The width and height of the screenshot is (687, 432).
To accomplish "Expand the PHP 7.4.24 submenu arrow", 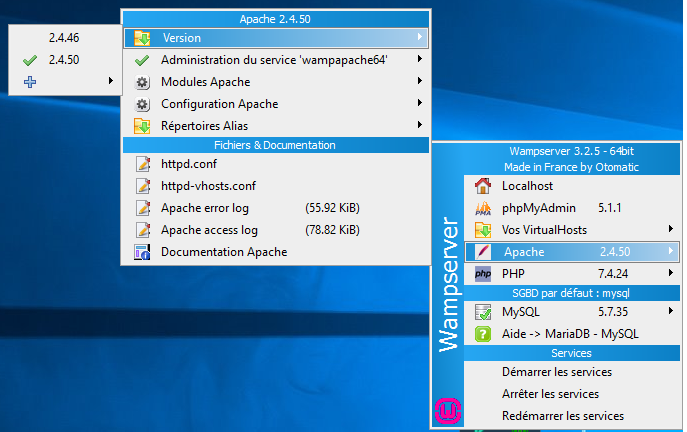I will click(671, 273).
